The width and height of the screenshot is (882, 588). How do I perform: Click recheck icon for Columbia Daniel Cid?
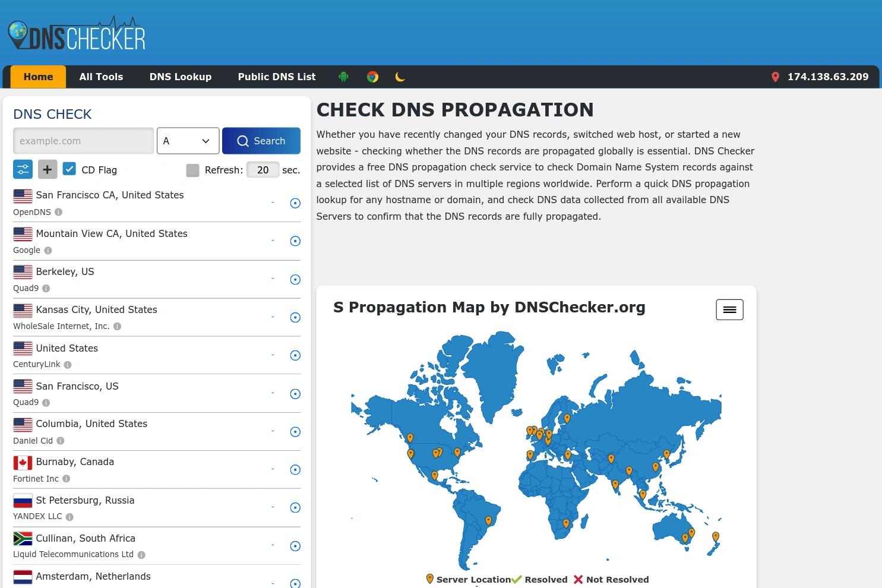pyautogui.click(x=295, y=432)
